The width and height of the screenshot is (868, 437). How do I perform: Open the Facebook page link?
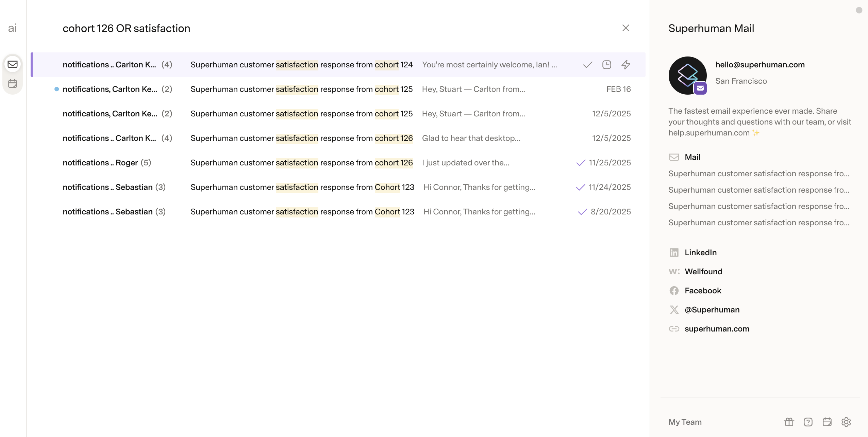click(703, 291)
